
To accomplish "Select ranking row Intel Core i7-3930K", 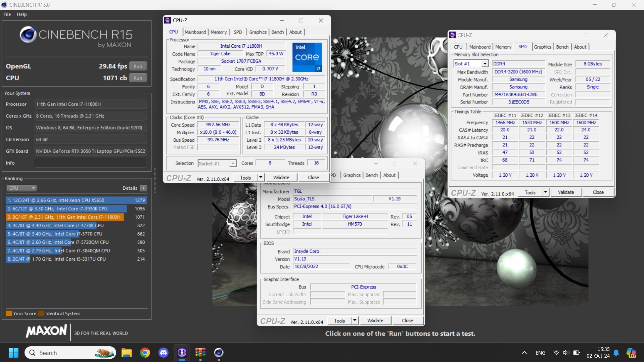I will click(76, 209).
